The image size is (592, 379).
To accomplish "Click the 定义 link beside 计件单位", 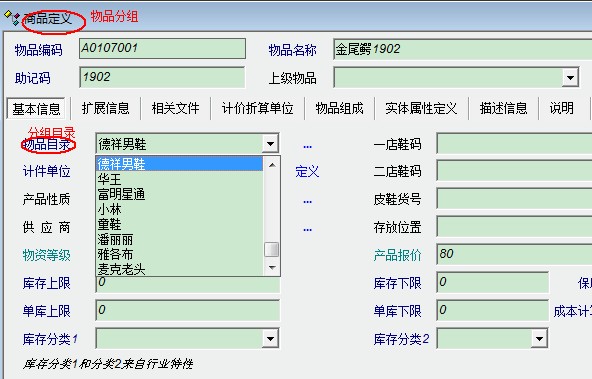I will point(307,172).
